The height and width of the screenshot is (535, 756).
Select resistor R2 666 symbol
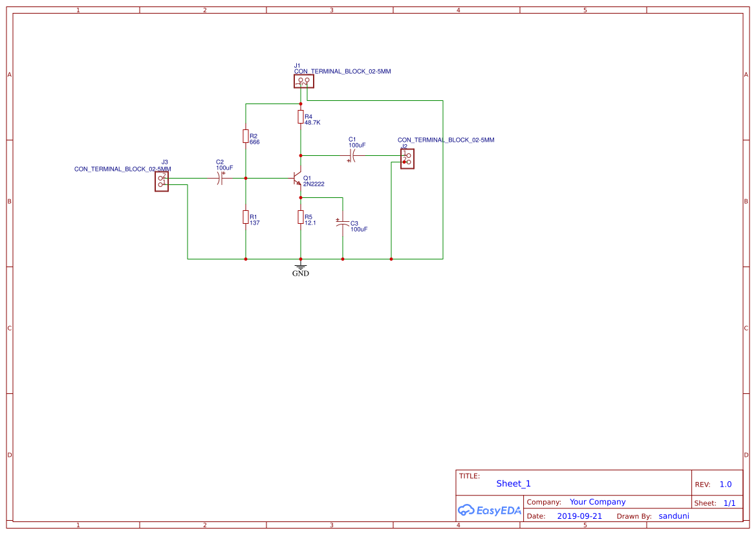[246, 136]
